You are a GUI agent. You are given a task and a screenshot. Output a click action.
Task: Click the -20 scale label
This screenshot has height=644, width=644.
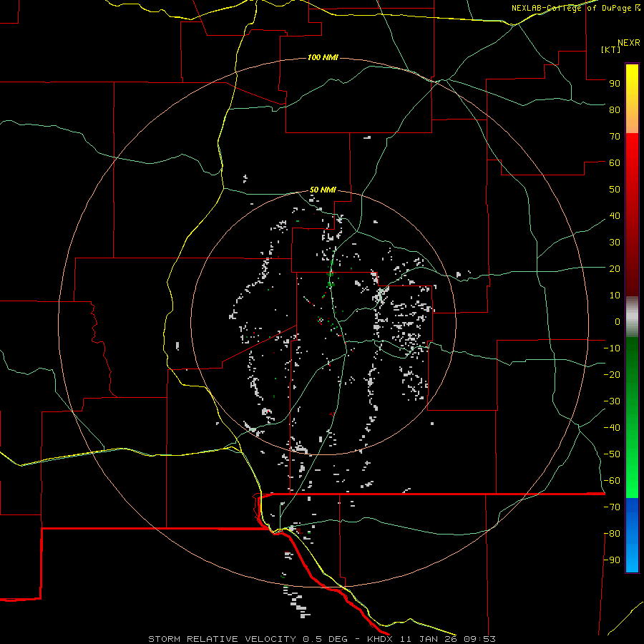[612, 374]
